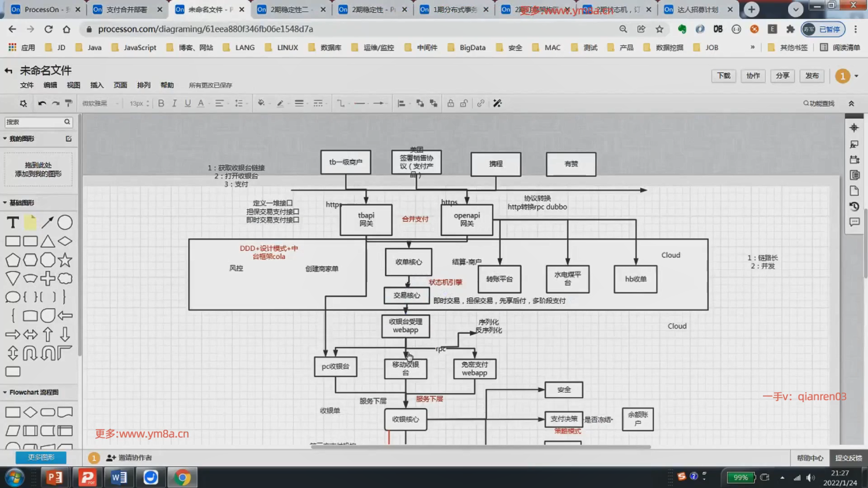Screen dimensions: 868x488
Task: Toggle italic formatting
Action: (x=174, y=103)
